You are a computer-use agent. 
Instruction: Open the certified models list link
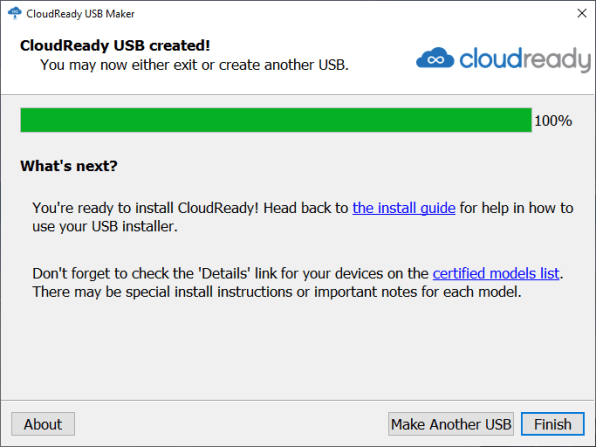click(496, 274)
